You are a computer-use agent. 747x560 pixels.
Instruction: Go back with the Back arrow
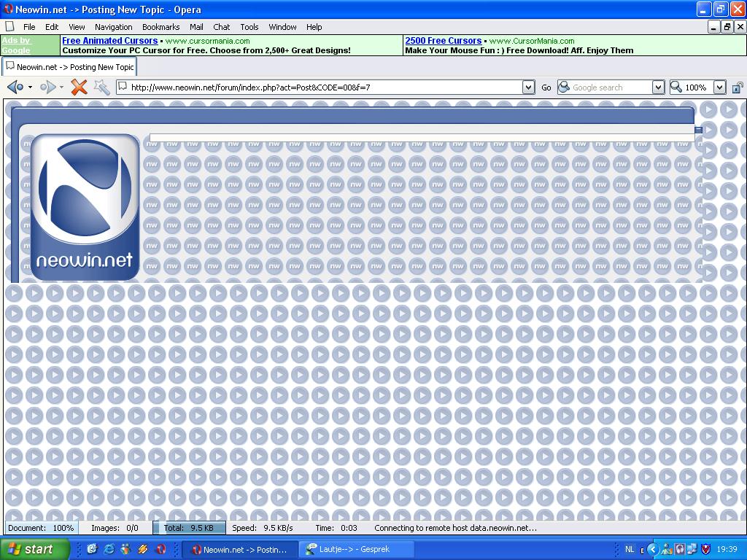coord(15,87)
